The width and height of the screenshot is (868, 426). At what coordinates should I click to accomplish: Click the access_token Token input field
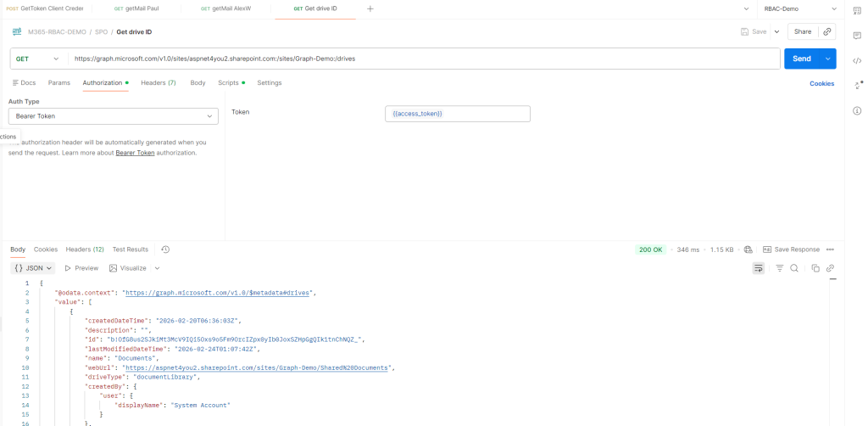coord(457,114)
